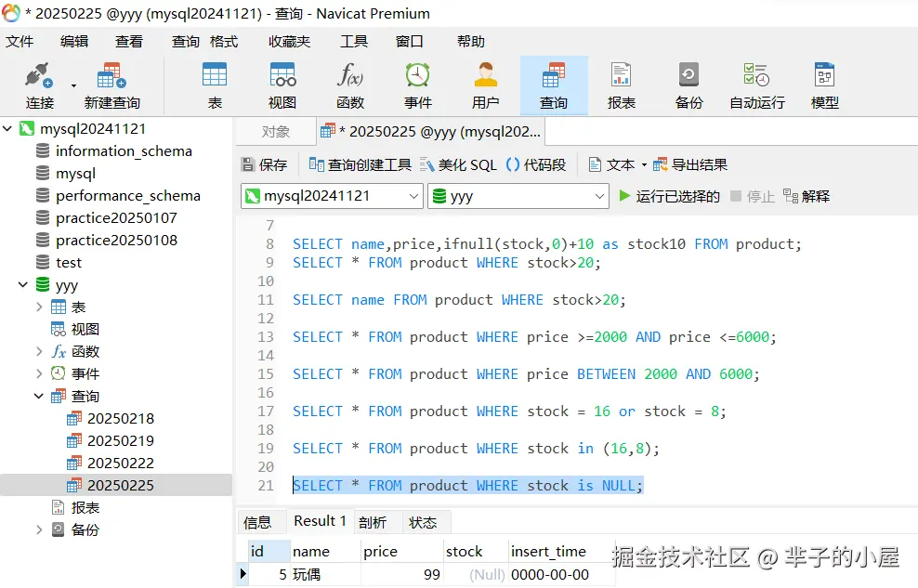Switch to the Result 1 tab
The height and width of the screenshot is (588, 918).
point(320,521)
